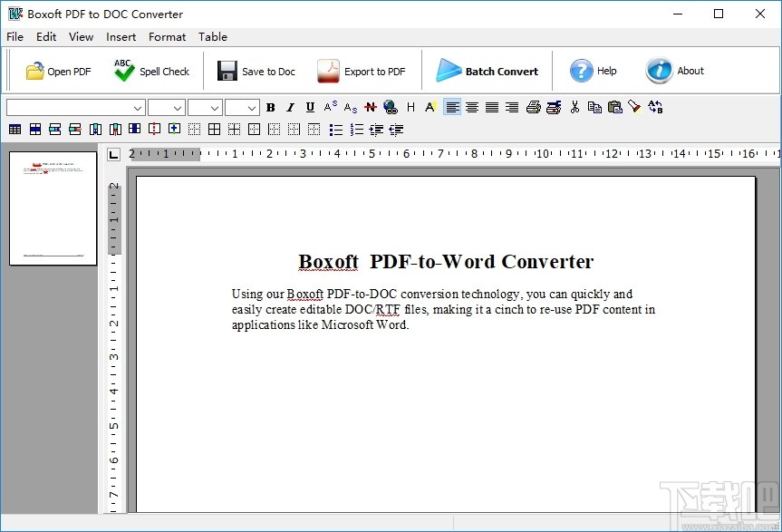Cut the selection with scissors icon
This screenshot has width=782, height=532.
(575, 107)
